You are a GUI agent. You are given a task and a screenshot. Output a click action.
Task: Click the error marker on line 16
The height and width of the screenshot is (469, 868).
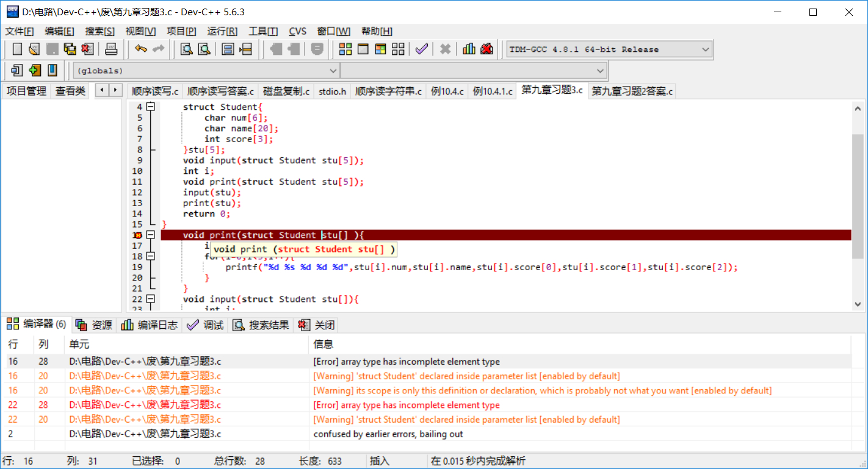pos(137,235)
